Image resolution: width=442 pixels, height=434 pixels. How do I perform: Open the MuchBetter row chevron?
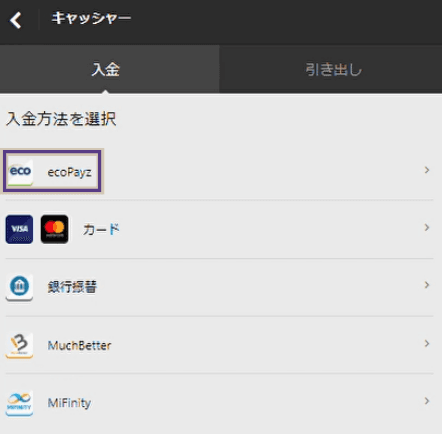click(x=427, y=343)
